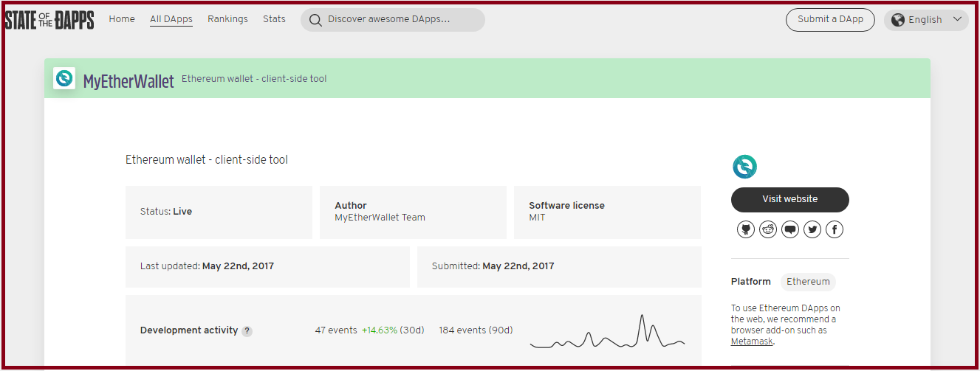This screenshot has width=980, height=371.
Task: Click the Visit website button
Action: coord(790,199)
